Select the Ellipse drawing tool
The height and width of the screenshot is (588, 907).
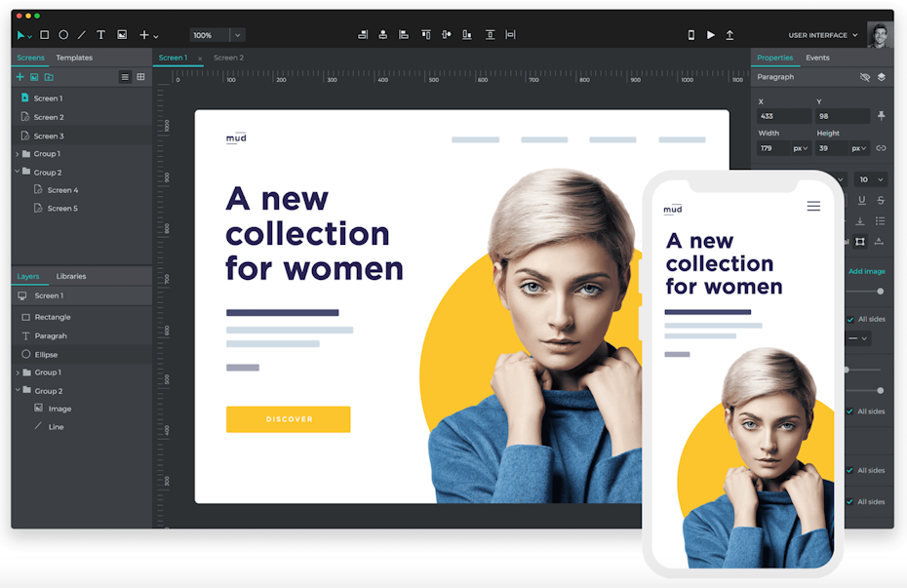[63, 35]
